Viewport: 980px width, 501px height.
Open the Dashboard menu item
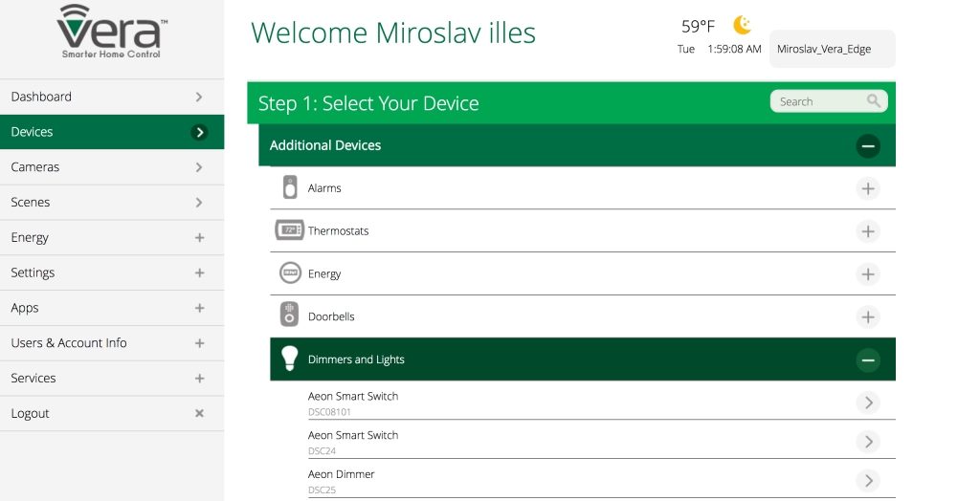111,97
